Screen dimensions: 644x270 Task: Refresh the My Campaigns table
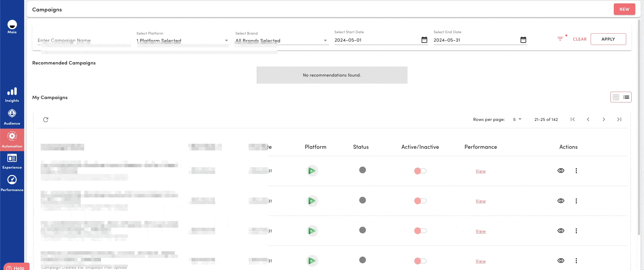click(x=46, y=120)
